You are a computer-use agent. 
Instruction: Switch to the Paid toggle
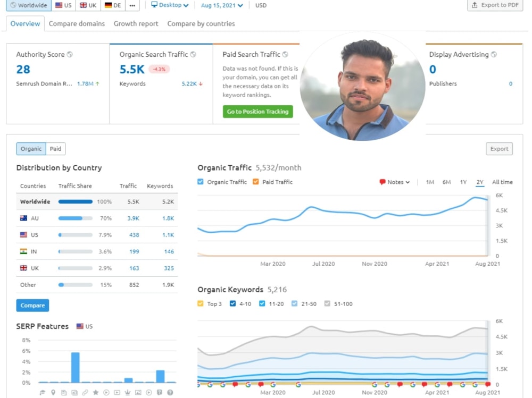point(56,149)
